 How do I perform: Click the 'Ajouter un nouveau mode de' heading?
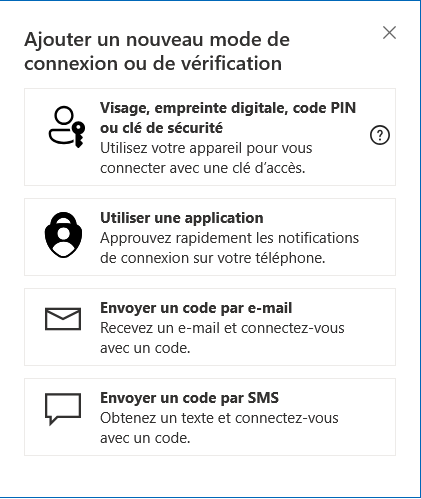tap(157, 39)
